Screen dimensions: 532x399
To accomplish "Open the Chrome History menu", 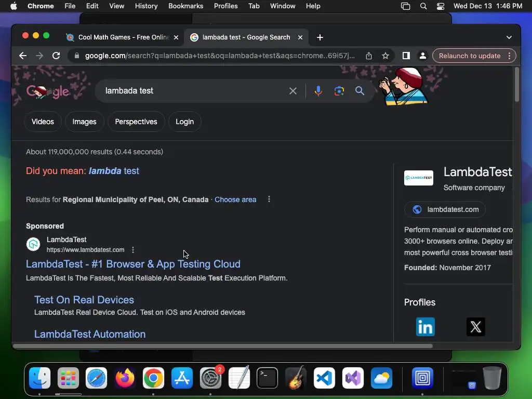I will pos(146,6).
